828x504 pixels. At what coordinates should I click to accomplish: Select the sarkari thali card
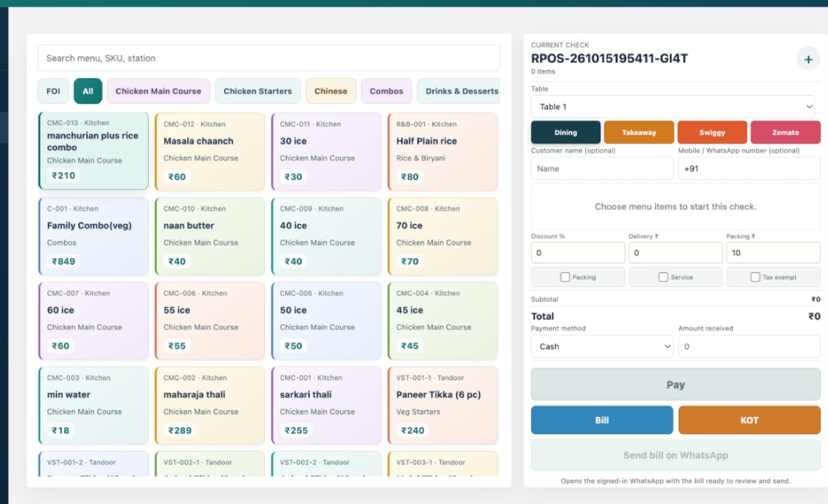[327, 406]
